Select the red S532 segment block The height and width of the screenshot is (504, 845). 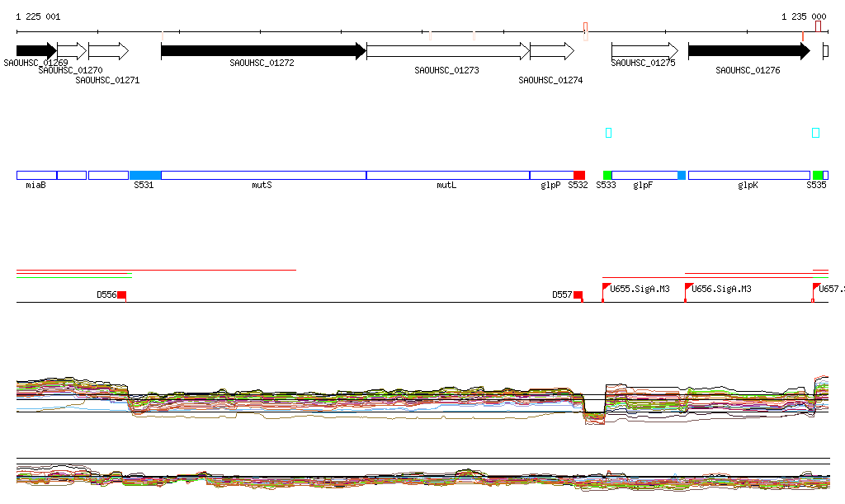click(579, 175)
